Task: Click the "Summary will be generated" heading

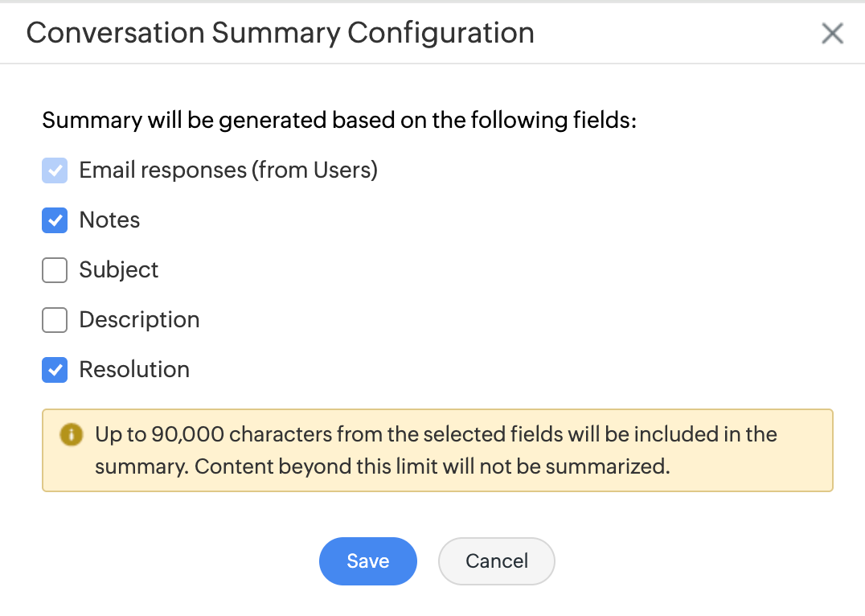Action: click(x=339, y=121)
